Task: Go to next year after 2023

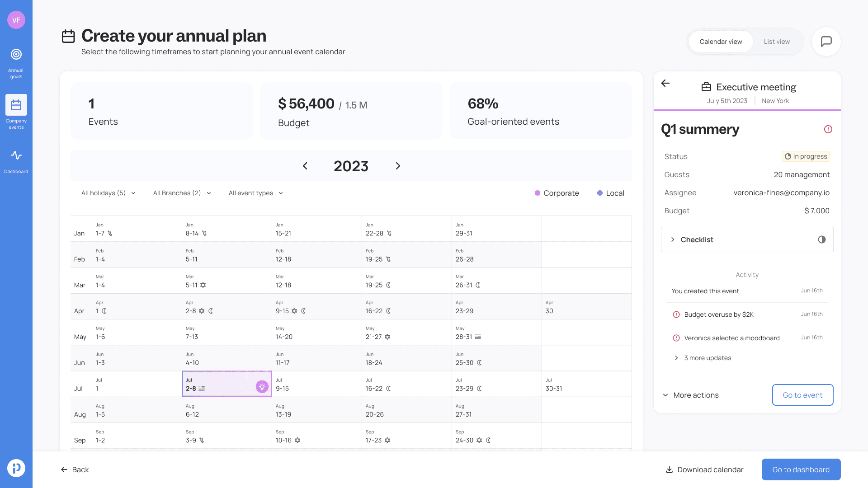Action: tap(398, 166)
